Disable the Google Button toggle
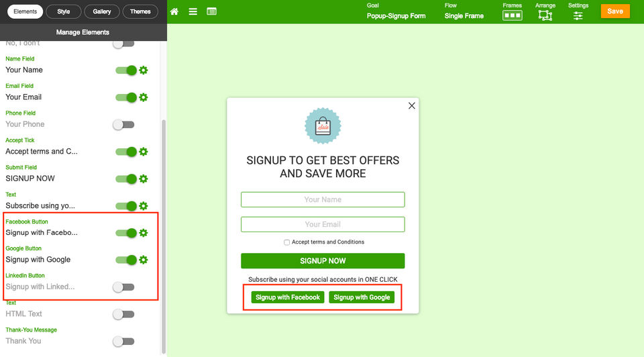The width and height of the screenshot is (644, 357). (x=125, y=260)
